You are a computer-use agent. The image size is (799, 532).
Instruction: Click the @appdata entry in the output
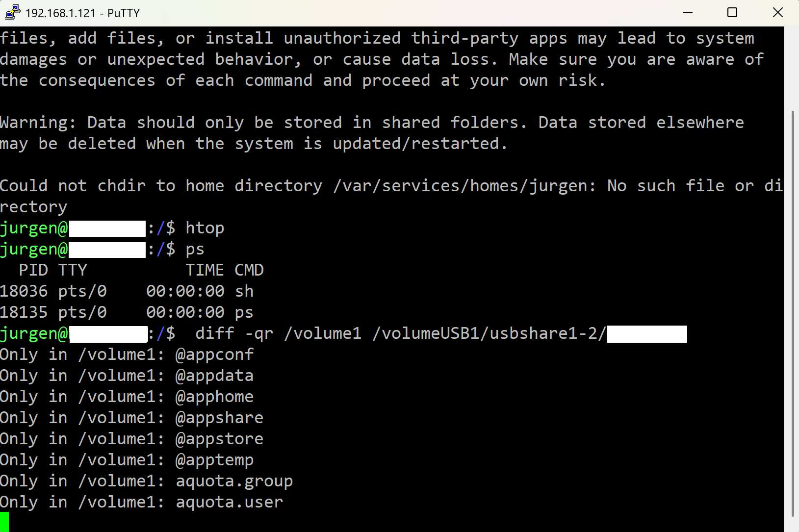[214, 376]
